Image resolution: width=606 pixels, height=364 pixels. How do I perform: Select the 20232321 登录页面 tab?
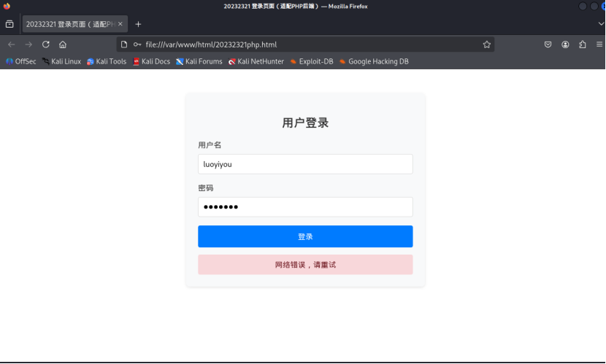pyautogui.click(x=75, y=24)
